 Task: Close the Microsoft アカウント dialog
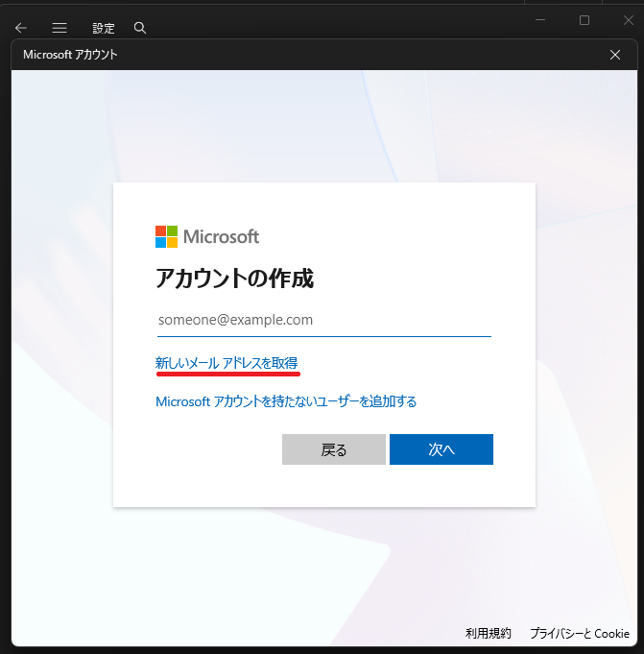pyautogui.click(x=615, y=55)
